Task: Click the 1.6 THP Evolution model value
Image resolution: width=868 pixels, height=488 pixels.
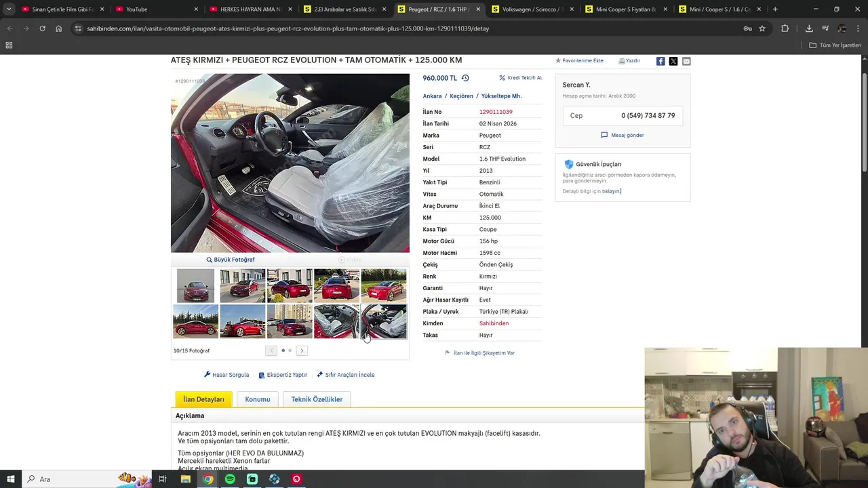Action: (502, 159)
